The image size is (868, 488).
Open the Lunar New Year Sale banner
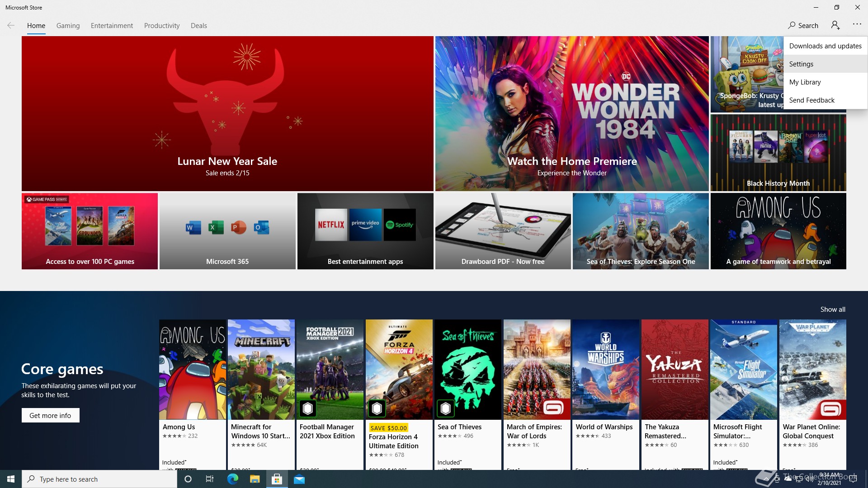tap(227, 113)
